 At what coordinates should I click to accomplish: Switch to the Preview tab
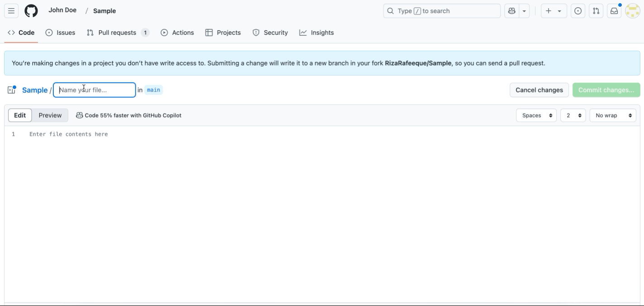[50, 115]
